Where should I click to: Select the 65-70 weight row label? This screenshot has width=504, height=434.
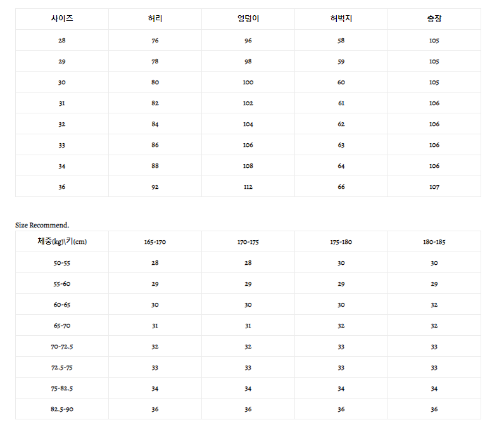(62, 326)
